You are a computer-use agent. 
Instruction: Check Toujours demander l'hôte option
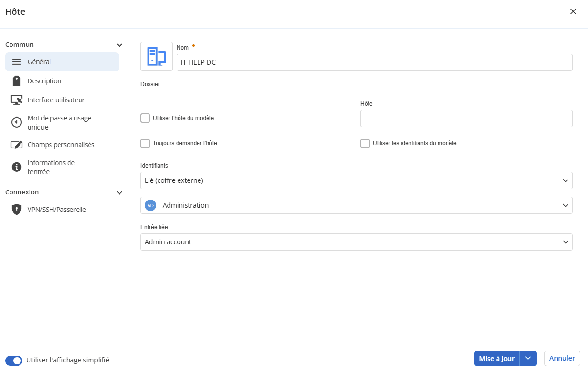point(145,143)
